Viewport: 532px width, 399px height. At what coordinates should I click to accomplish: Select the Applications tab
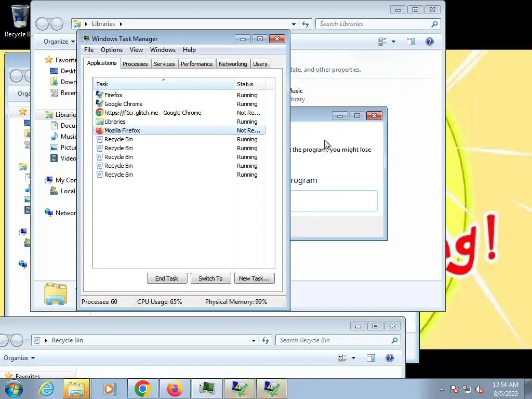coord(102,63)
